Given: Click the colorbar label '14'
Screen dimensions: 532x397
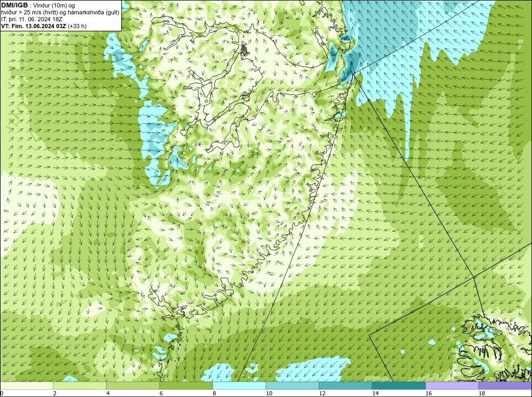Looking at the screenshot, I should coord(375,393).
